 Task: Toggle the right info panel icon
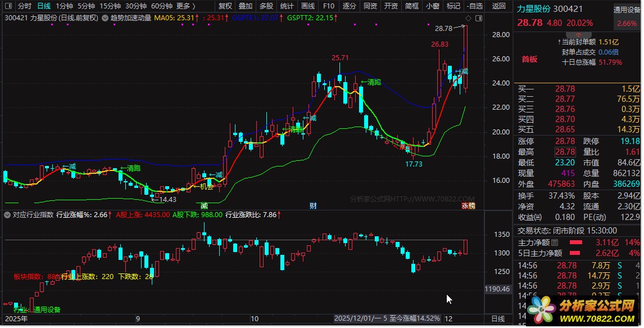(478, 18)
